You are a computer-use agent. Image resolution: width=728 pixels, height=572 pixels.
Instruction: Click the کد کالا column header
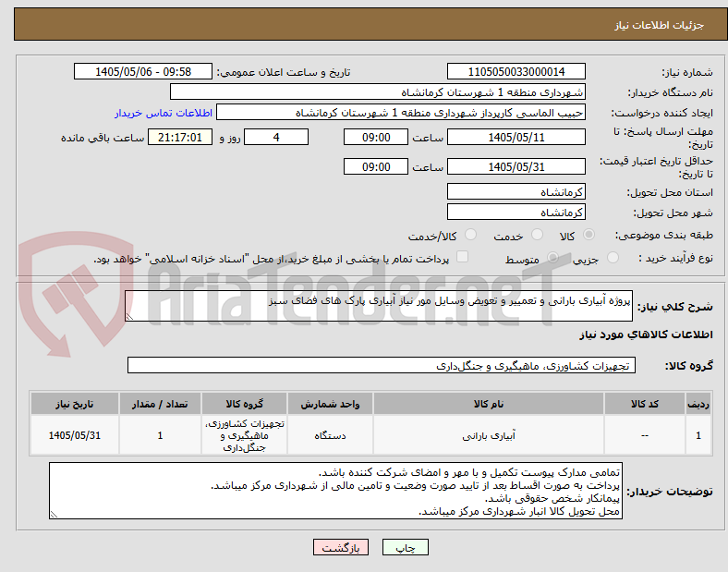[645, 404]
